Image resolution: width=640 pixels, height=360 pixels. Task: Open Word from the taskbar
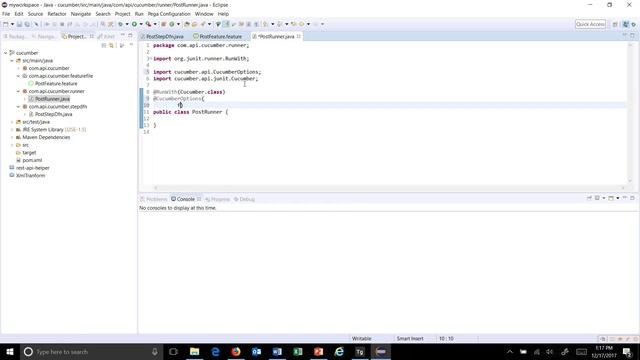(277, 351)
